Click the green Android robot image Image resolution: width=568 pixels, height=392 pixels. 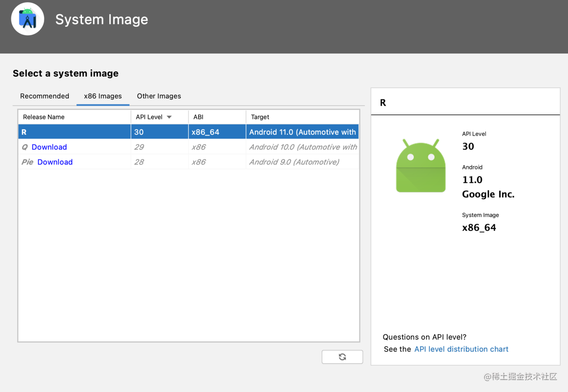[x=421, y=166]
